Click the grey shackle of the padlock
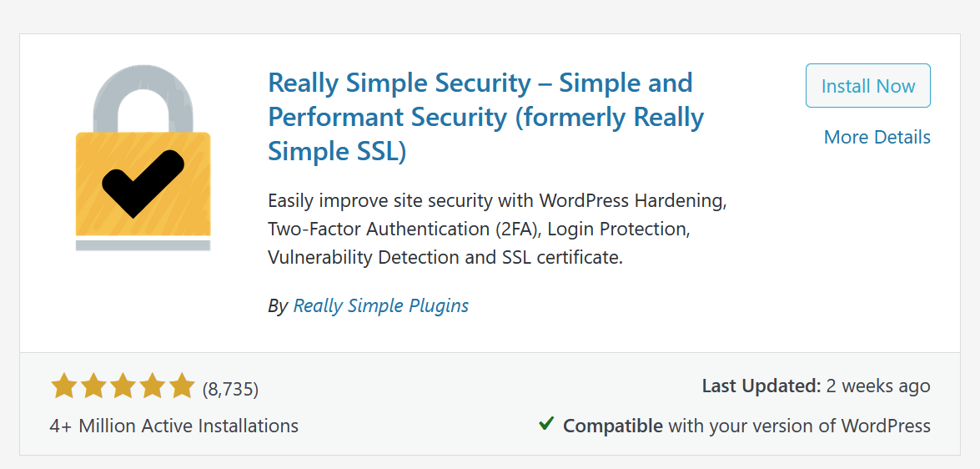The height and width of the screenshot is (469, 980). 143,89
